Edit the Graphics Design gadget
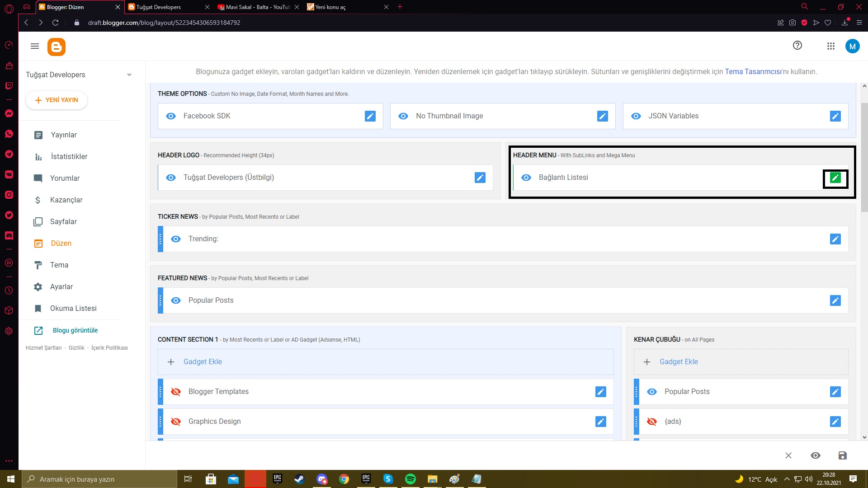This screenshot has width=868, height=488. point(601,422)
